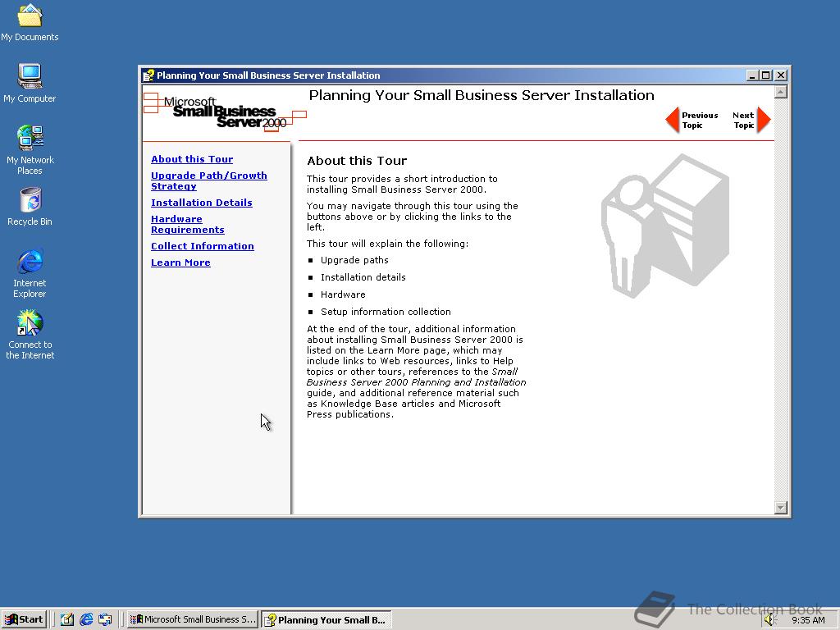This screenshot has width=840, height=630.
Task: Open My Computer desktop icon
Action: (30, 83)
